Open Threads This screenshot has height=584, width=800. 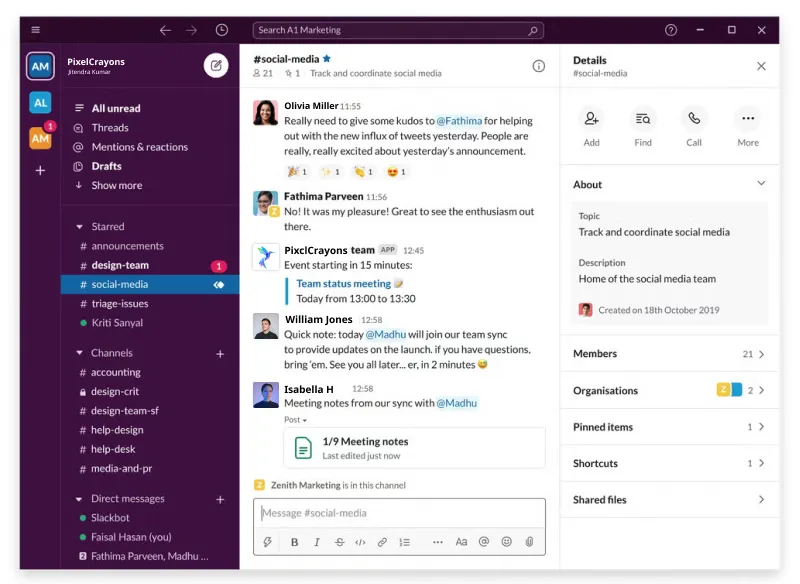coord(110,128)
